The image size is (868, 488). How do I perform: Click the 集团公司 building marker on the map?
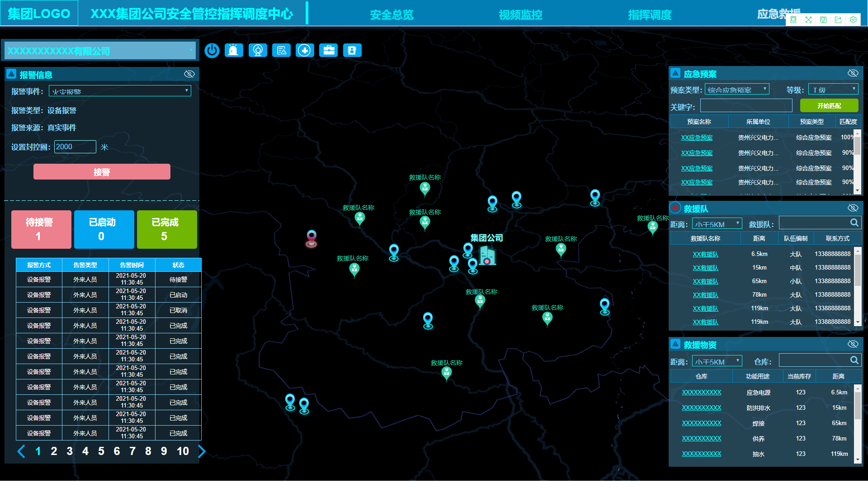tap(487, 256)
